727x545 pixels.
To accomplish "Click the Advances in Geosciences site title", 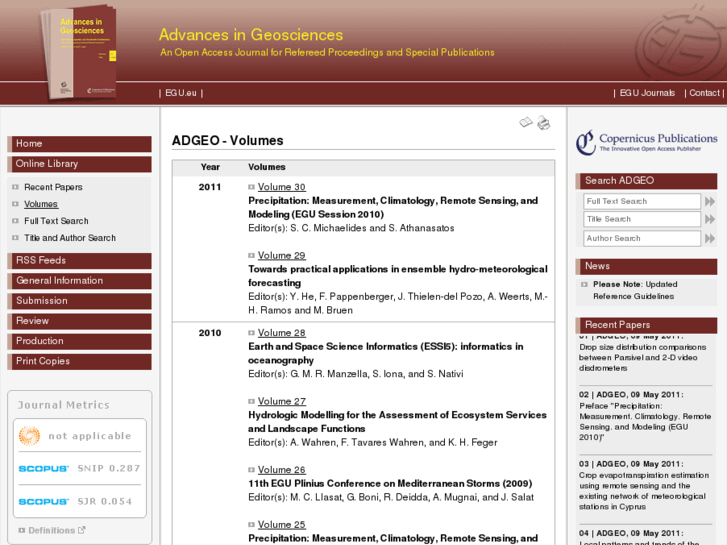I will tap(251, 35).
